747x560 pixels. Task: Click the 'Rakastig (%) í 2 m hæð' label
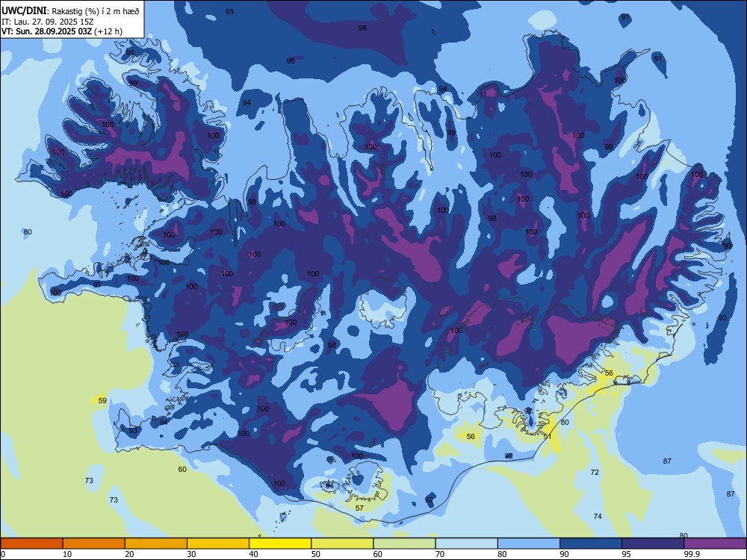point(96,11)
